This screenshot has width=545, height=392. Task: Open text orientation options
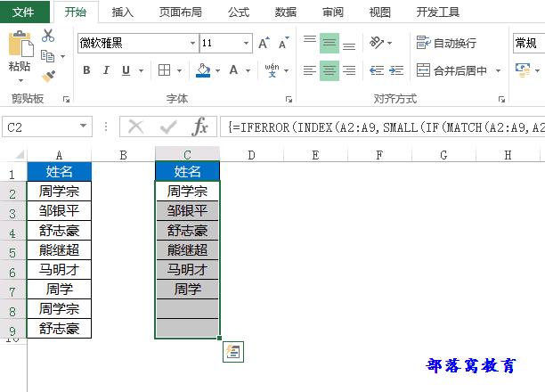click(x=377, y=43)
